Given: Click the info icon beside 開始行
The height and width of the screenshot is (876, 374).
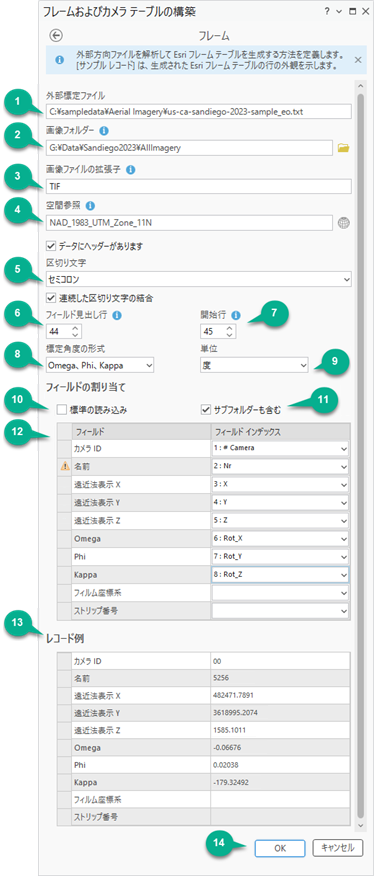Looking at the screenshot, I should pyautogui.click(x=236, y=315).
